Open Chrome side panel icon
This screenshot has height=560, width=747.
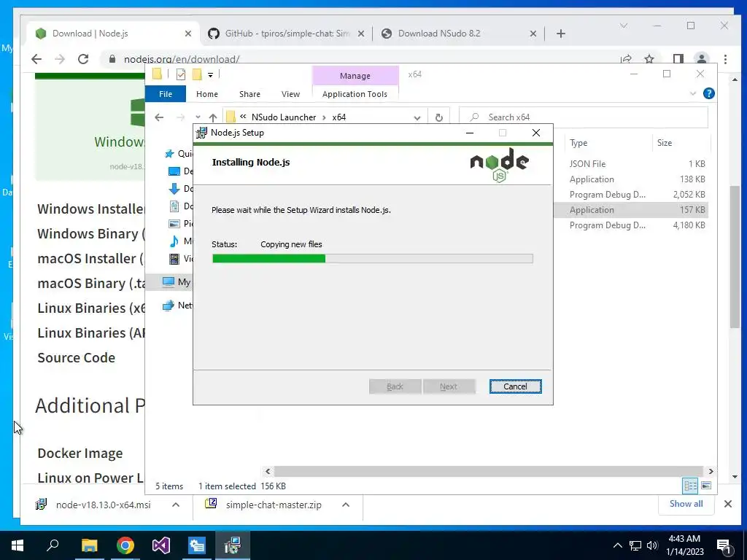678,59
